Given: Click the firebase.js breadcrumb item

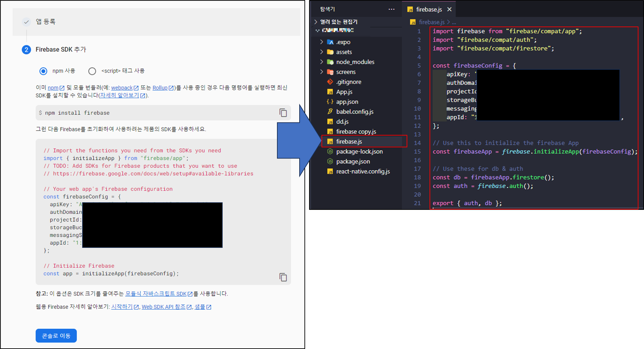Looking at the screenshot, I should 432,22.
